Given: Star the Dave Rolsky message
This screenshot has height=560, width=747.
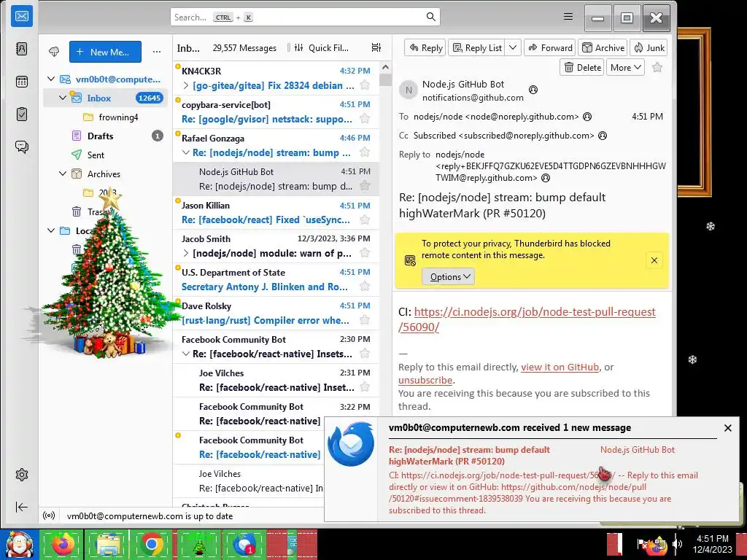Looking at the screenshot, I should 365,320.
